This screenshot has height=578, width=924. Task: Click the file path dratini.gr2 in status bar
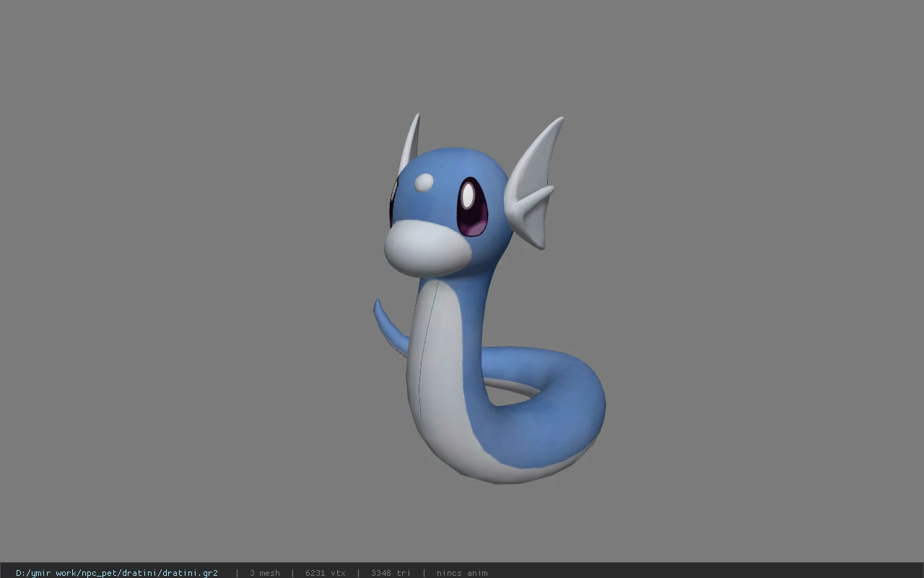click(117, 573)
